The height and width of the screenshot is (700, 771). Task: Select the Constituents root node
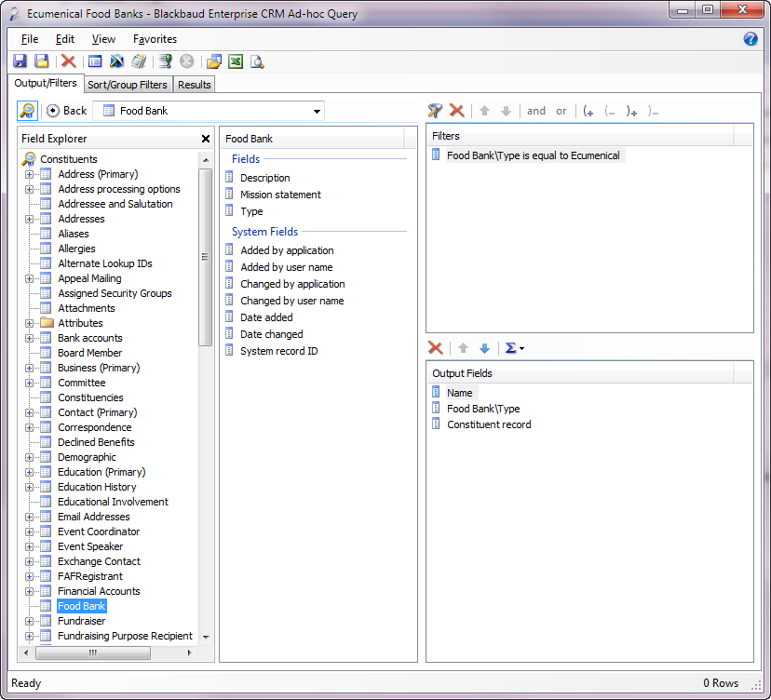pyautogui.click(x=68, y=159)
